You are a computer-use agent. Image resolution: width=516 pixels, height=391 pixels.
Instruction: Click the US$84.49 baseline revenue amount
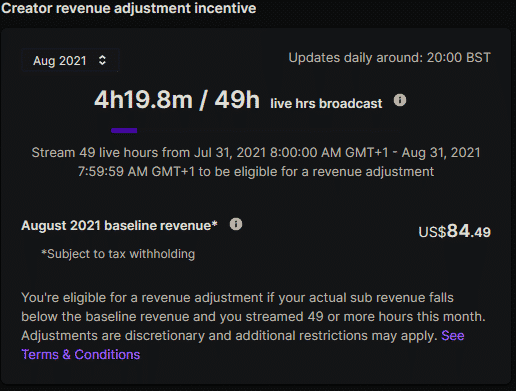[454, 231]
